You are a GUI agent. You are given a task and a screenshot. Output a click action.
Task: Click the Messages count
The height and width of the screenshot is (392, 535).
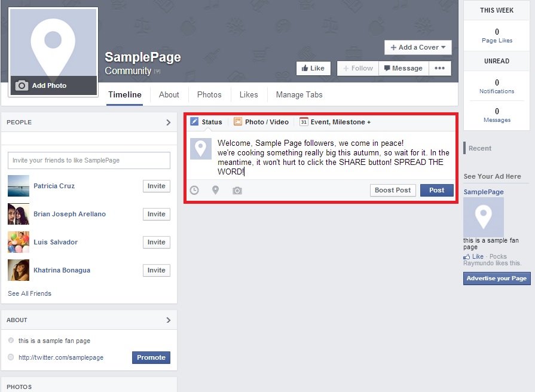[x=497, y=111]
